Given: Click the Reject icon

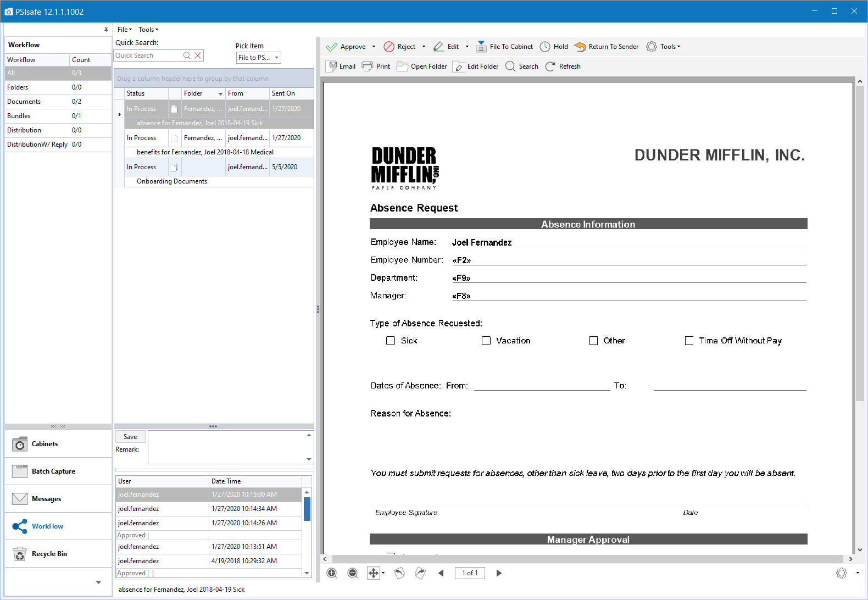Looking at the screenshot, I should pos(389,47).
